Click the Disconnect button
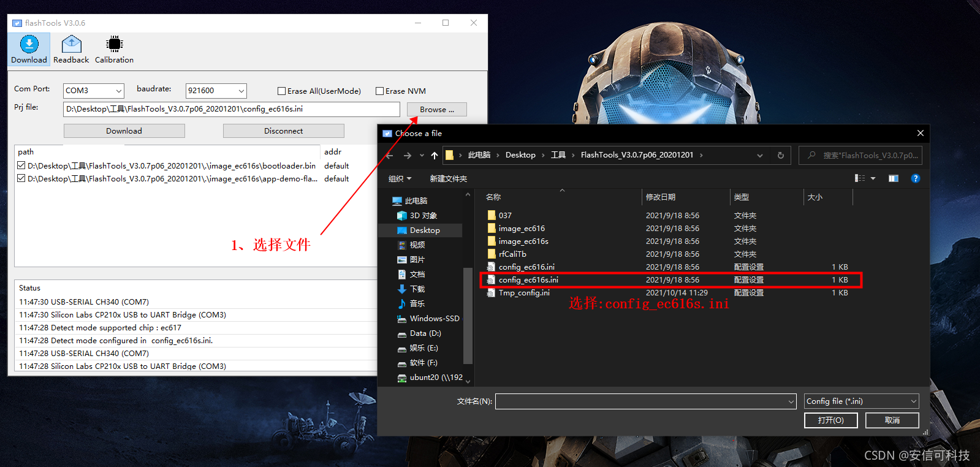The width and height of the screenshot is (980, 467). pyautogui.click(x=283, y=131)
